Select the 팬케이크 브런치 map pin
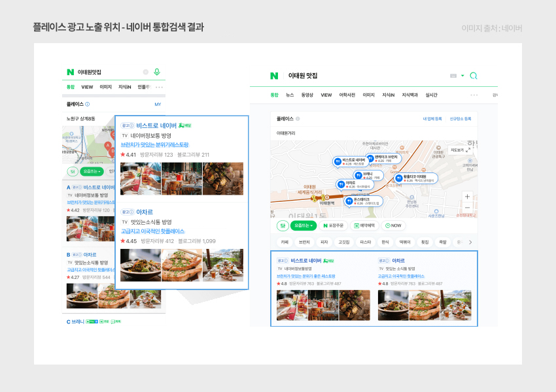 (x=384, y=158)
